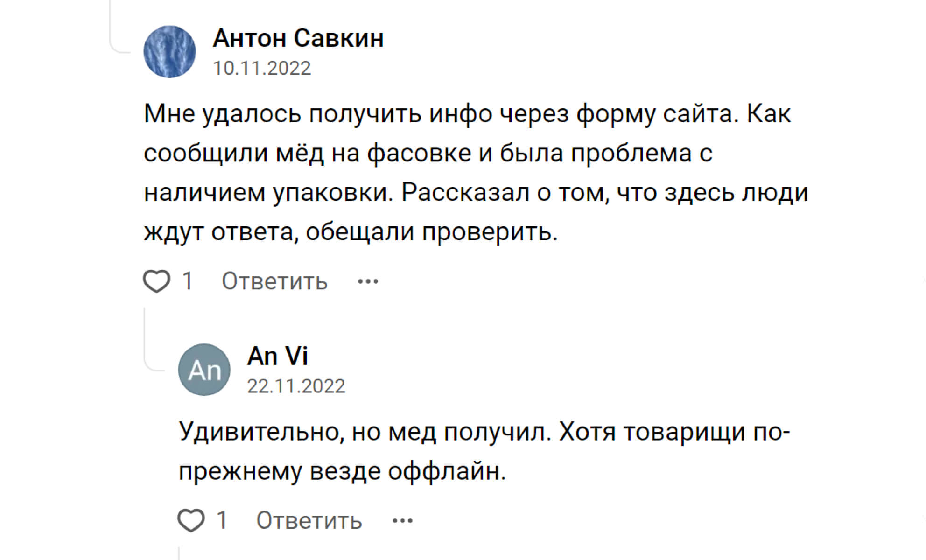Click the three-dot actions icon under Антон's comment
This screenshot has width=926, height=560.
[369, 280]
